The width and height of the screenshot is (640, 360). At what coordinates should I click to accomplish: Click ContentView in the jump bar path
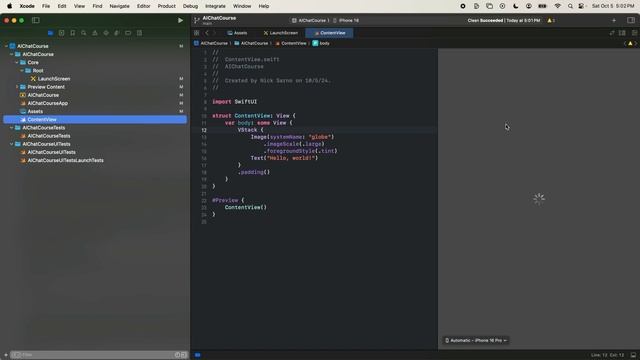[x=291, y=43]
